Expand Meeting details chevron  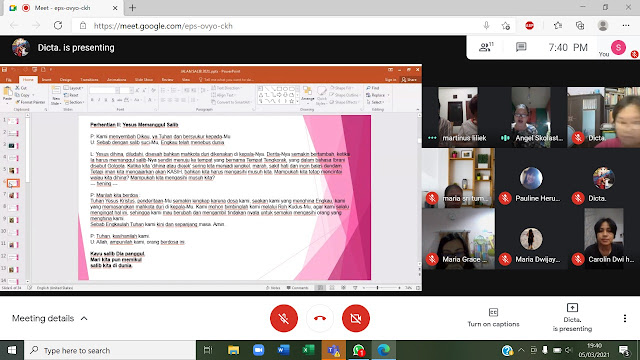point(84,318)
